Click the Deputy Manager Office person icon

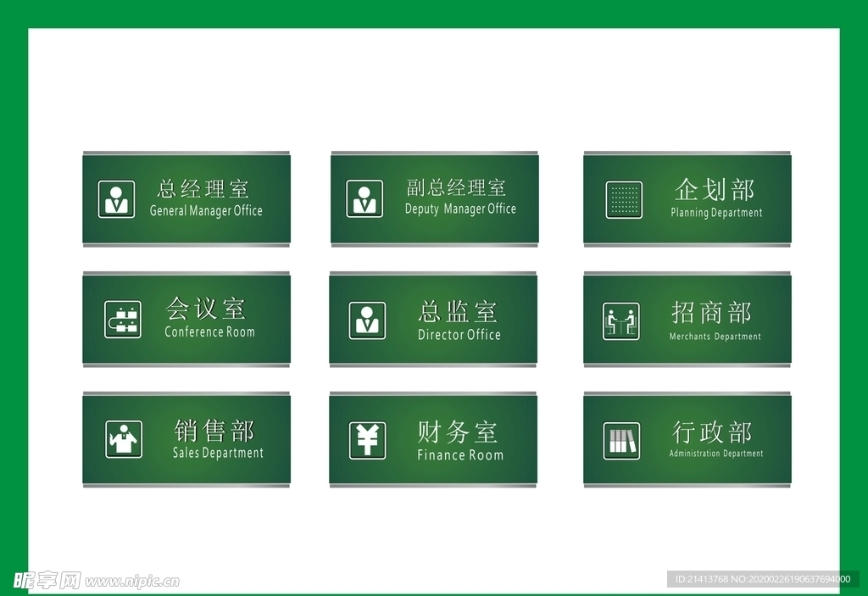(x=364, y=198)
